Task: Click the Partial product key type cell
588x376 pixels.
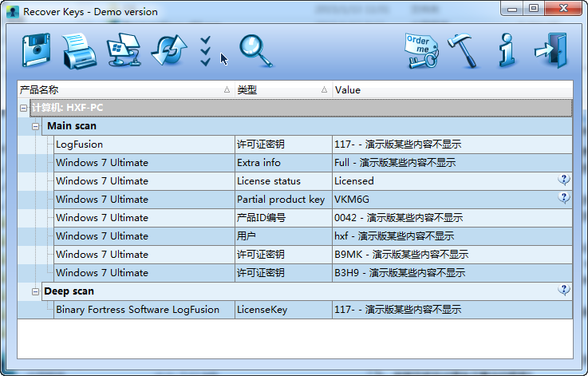Action: (283, 200)
